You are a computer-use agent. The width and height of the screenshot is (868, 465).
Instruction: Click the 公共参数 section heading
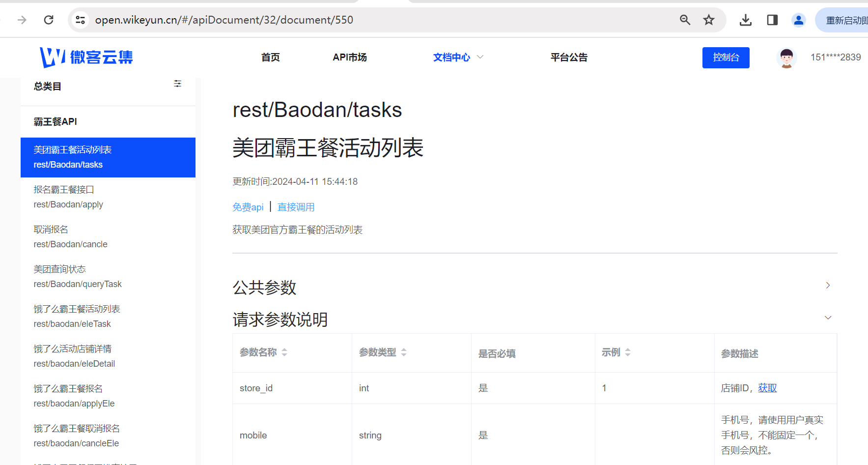pos(265,288)
